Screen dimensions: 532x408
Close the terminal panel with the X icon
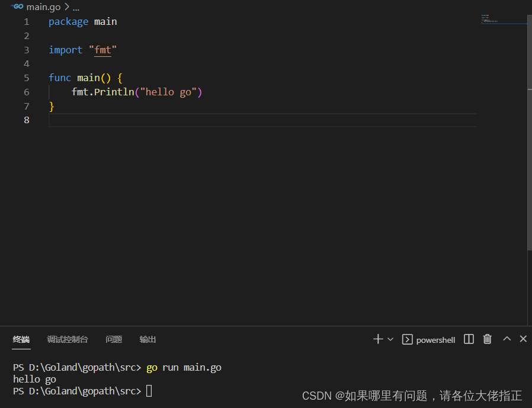(523, 339)
